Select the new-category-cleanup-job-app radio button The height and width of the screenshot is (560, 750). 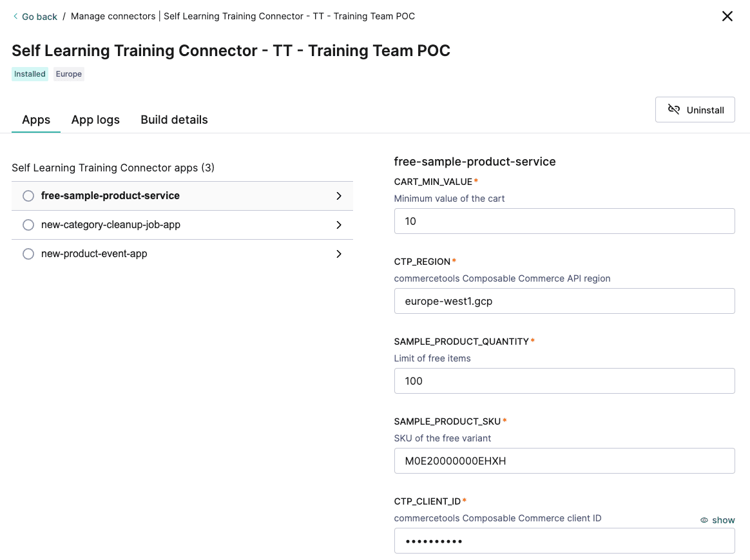[28, 225]
